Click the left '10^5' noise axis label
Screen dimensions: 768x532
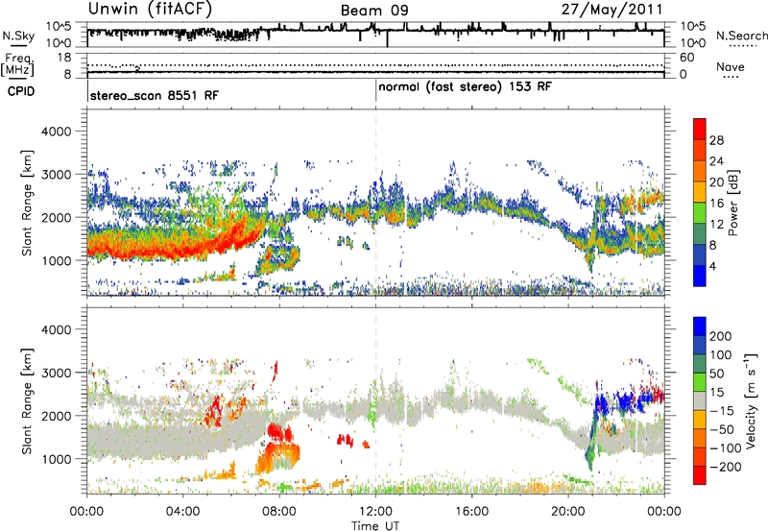tap(59, 27)
